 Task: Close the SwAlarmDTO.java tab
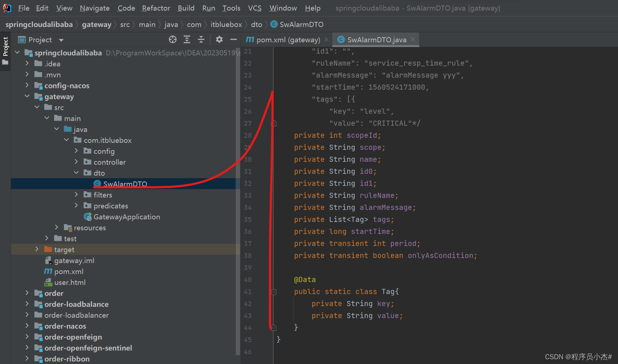click(413, 39)
